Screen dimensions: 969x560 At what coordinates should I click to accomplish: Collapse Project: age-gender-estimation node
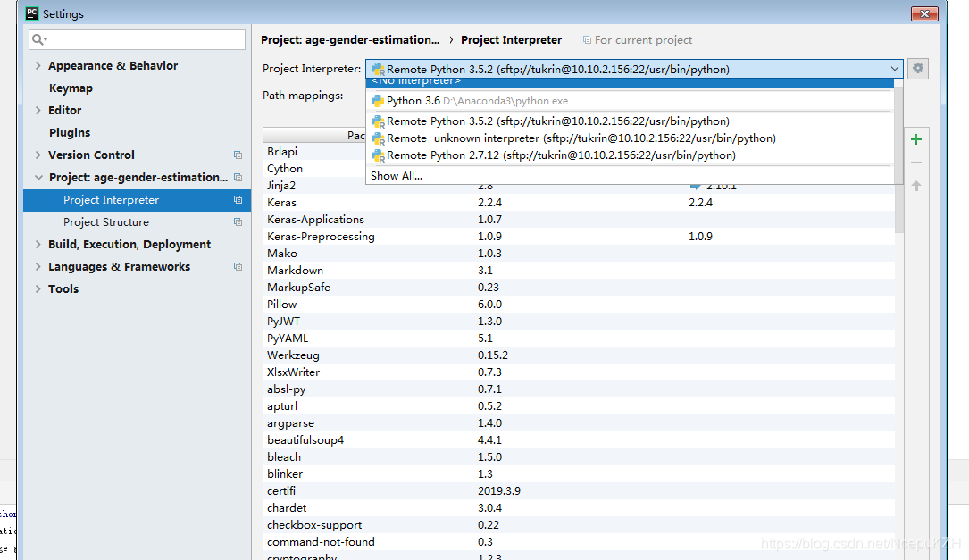(38, 178)
